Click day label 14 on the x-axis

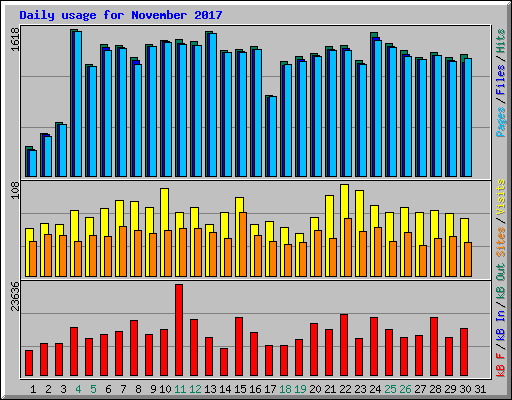[225, 389]
